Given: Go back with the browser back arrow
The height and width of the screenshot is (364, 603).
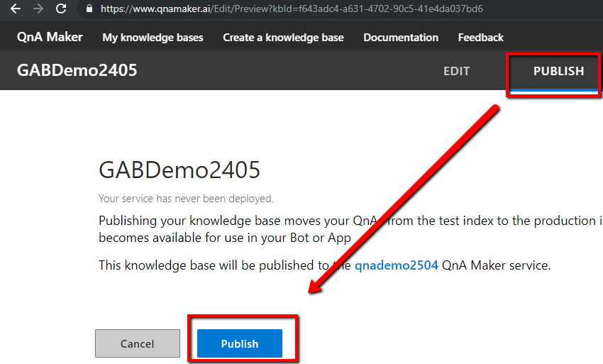Looking at the screenshot, I should (16, 9).
